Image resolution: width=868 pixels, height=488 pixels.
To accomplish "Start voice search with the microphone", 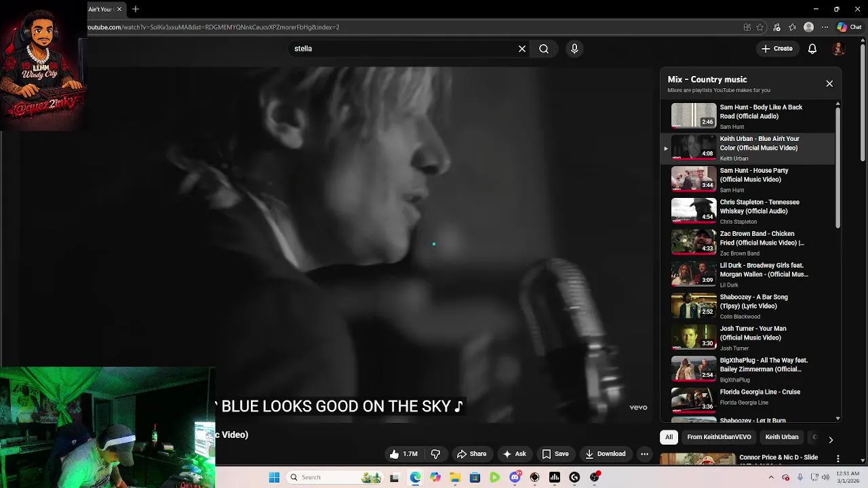I will pos(574,49).
